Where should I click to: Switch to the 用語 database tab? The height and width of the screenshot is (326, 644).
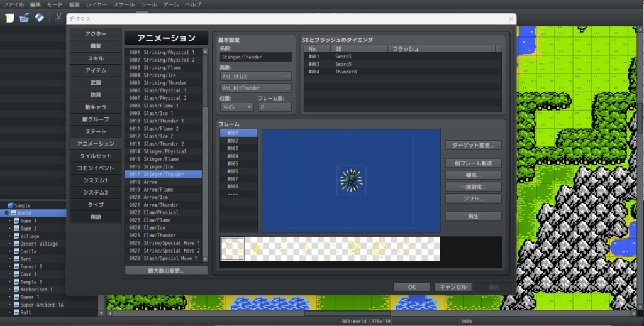pyautogui.click(x=96, y=217)
